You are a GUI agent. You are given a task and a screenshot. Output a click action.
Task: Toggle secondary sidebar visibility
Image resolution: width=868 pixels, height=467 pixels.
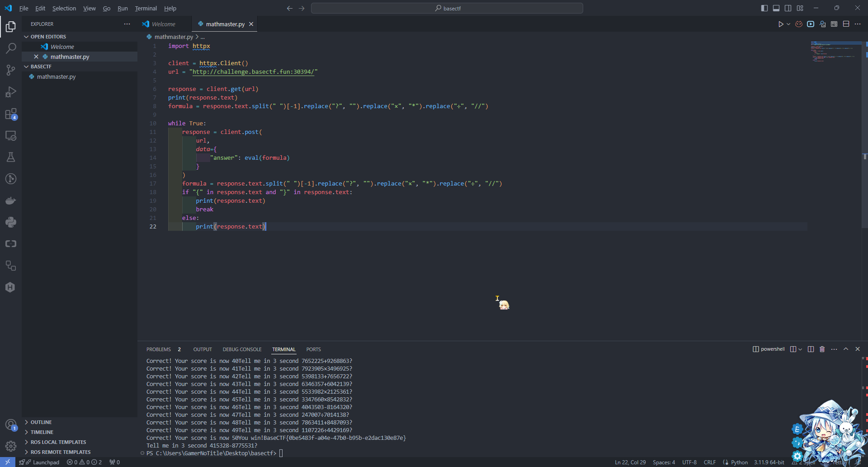(x=788, y=8)
